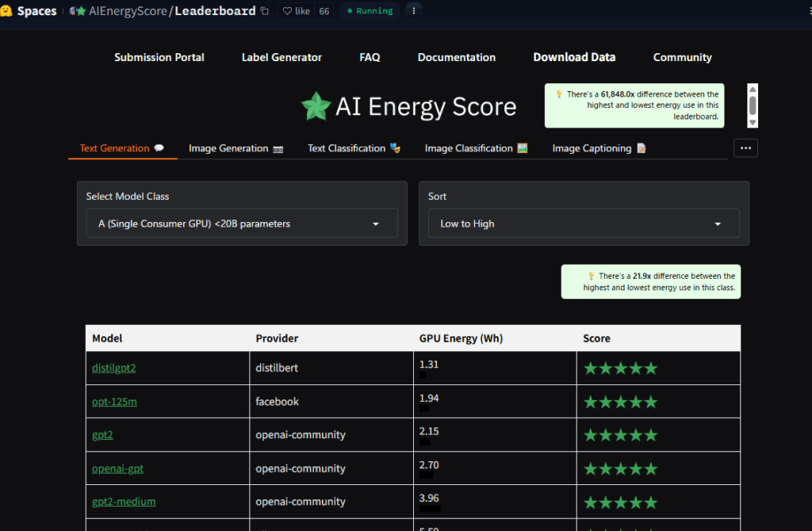This screenshot has width=812, height=531.
Task: Click the star rating in the distilgpt2 row
Action: pos(620,369)
